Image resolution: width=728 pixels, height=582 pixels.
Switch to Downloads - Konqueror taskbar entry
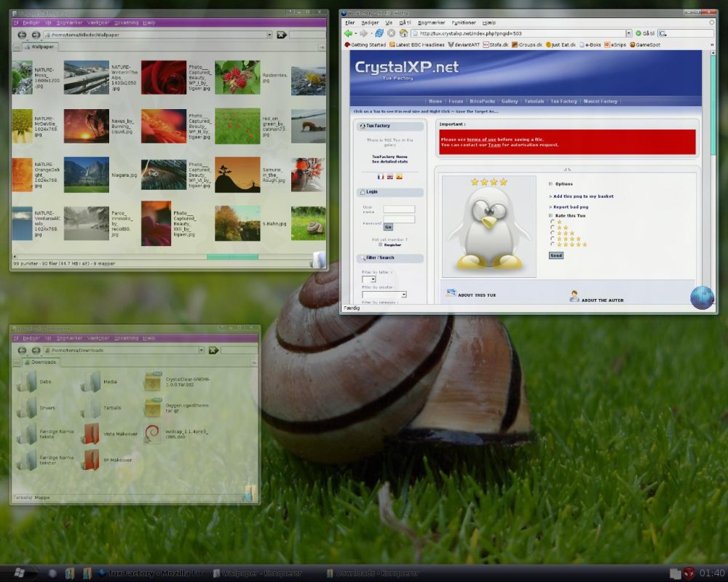click(373, 573)
